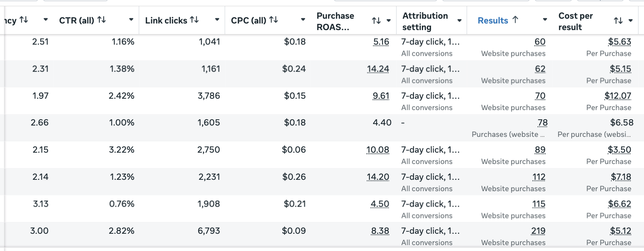Open CPC (all) column dropdown menu
The height and width of the screenshot is (251, 644).
tap(303, 20)
